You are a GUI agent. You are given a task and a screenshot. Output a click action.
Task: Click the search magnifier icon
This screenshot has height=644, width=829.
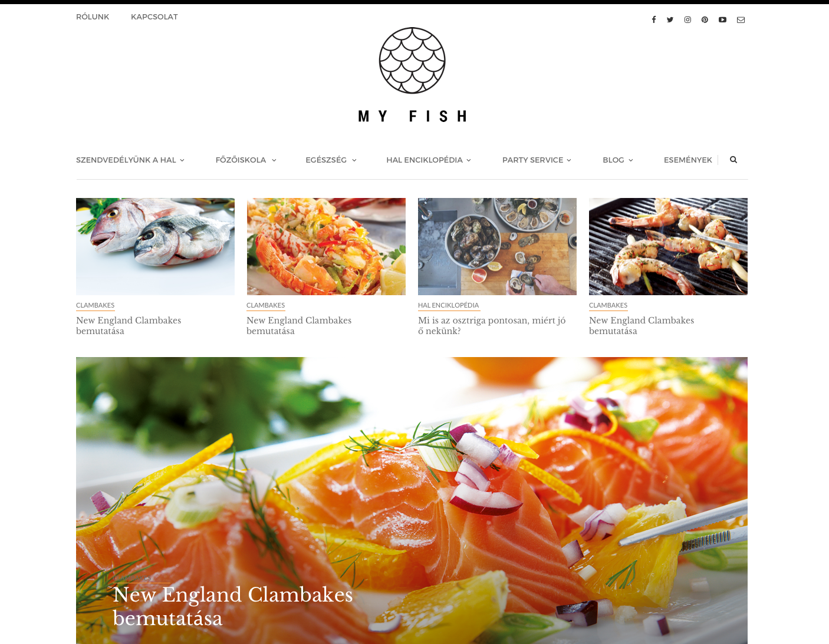click(x=733, y=160)
